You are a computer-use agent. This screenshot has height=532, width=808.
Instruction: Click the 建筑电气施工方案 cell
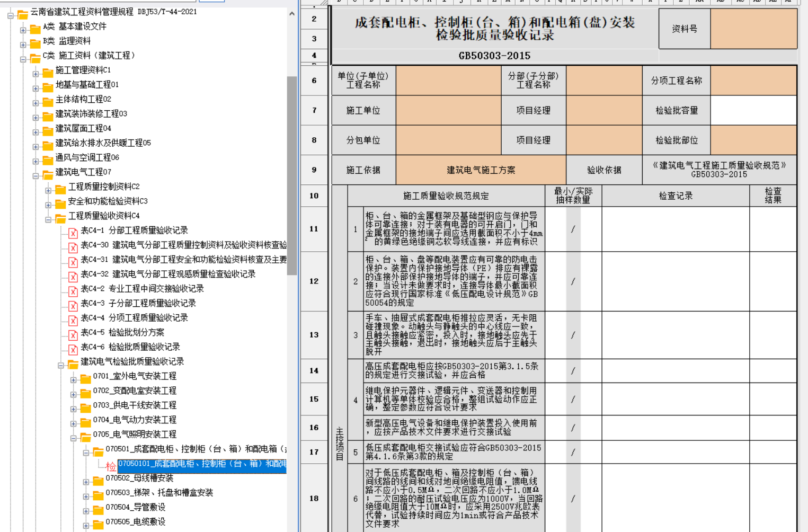click(481, 170)
